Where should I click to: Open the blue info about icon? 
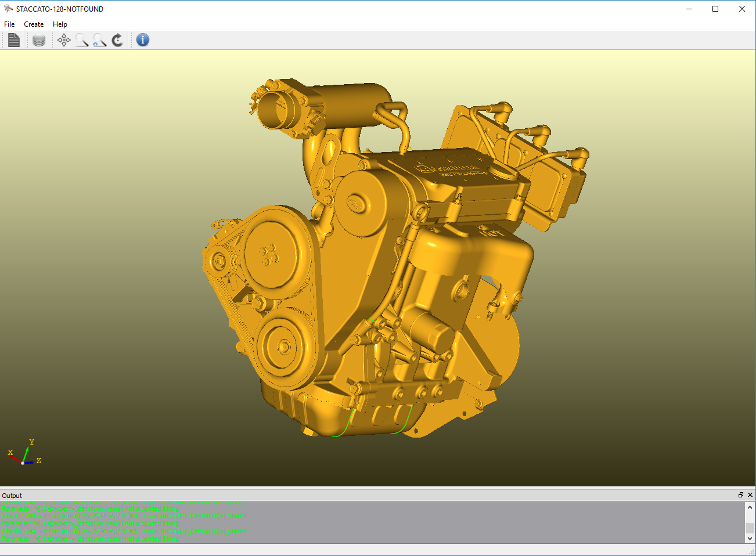(143, 40)
